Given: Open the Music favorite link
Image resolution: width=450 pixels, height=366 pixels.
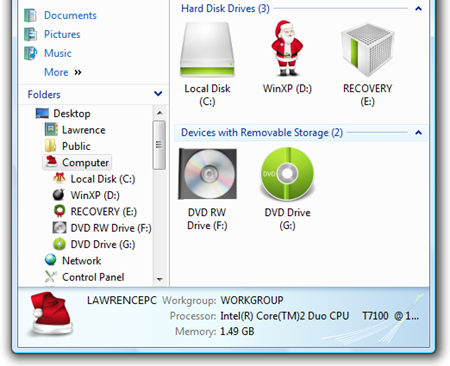Looking at the screenshot, I should click(58, 53).
